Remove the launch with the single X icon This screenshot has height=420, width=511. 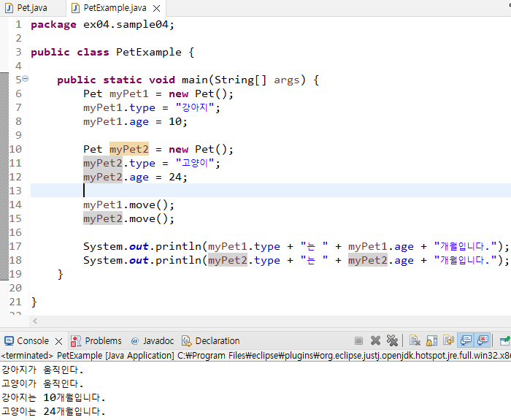pos(375,341)
